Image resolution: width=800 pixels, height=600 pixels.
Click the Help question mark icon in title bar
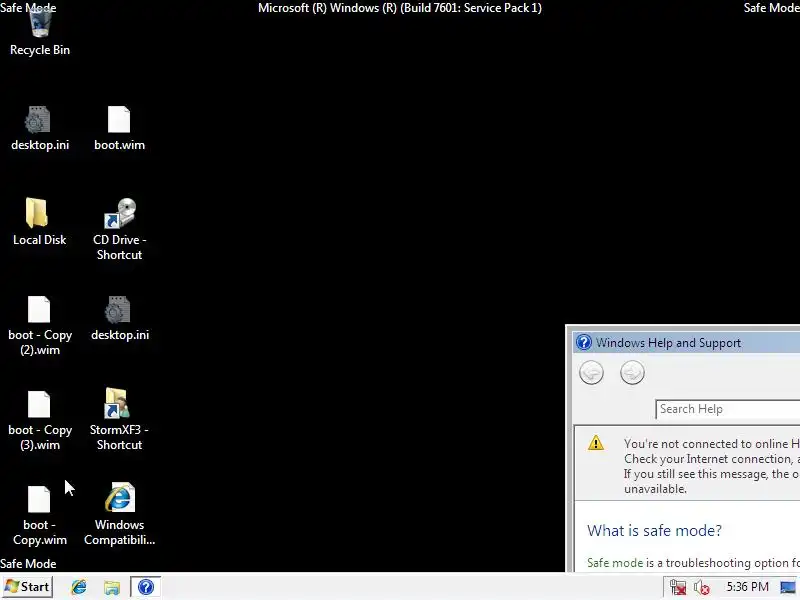pos(584,342)
